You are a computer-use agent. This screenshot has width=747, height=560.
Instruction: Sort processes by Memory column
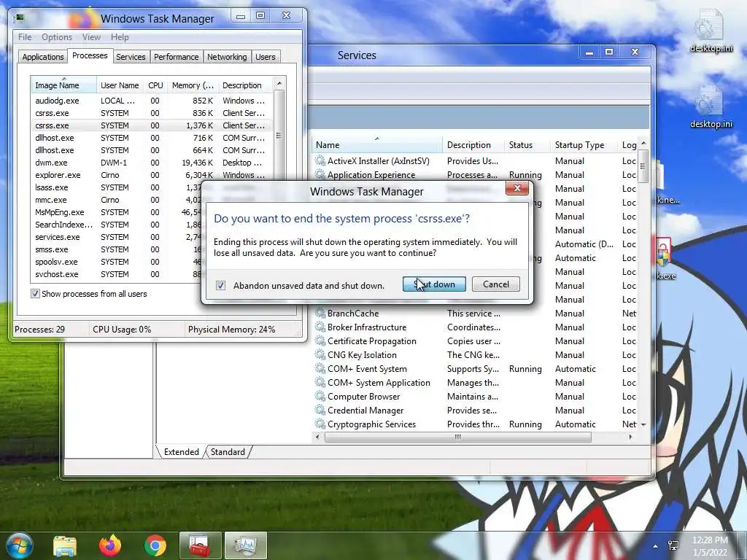(193, 85)
